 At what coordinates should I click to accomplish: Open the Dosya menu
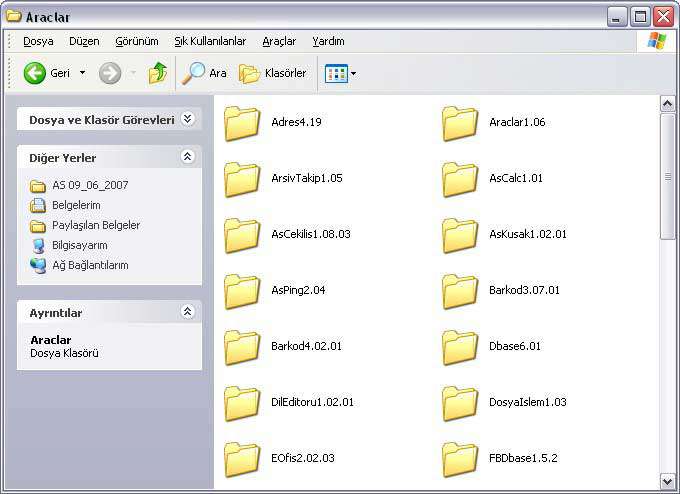38,41
